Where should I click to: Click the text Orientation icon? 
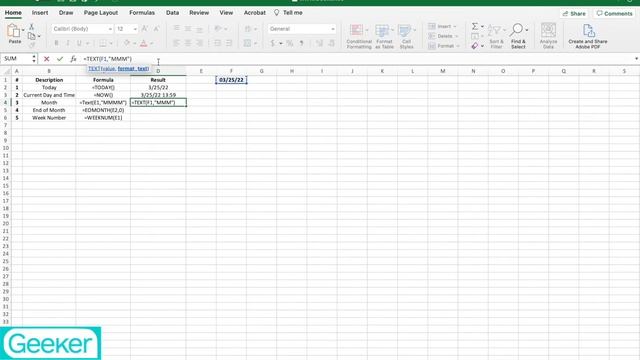click(218, 29)
